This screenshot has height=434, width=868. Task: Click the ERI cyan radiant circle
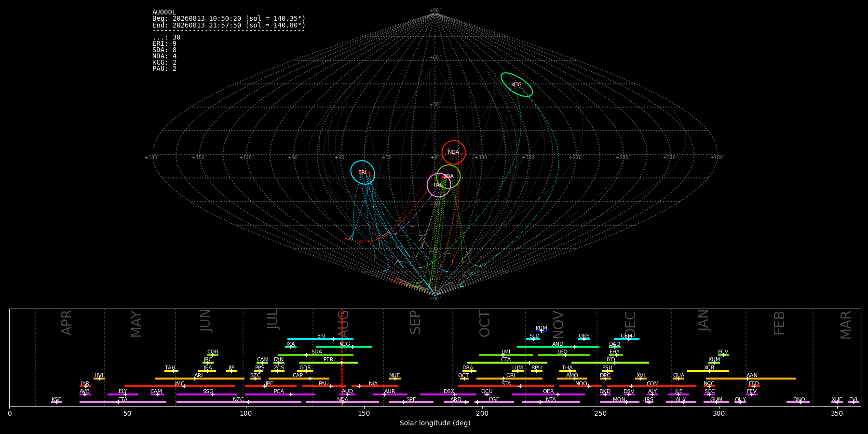(x=363, y=173)
